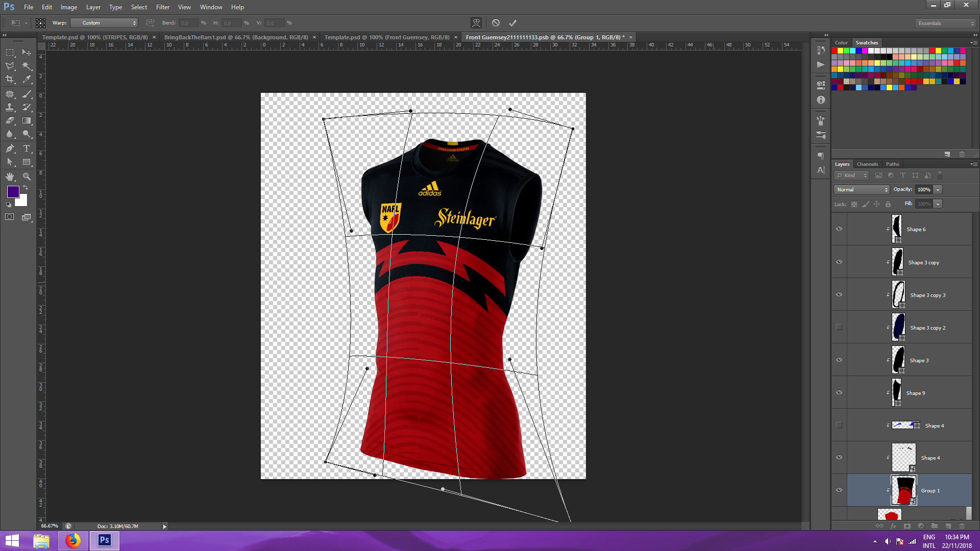Image resolution: width=980 pixels, height=551 pixels.
Task: Toggle Quick Mask mode
Action: click(x=10, y=217)
